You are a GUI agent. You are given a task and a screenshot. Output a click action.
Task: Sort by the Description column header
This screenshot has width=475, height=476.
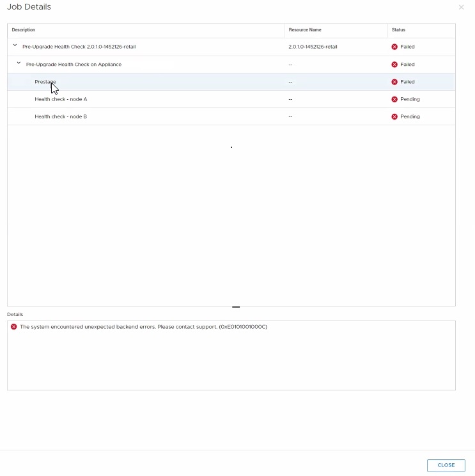[24, 30]
